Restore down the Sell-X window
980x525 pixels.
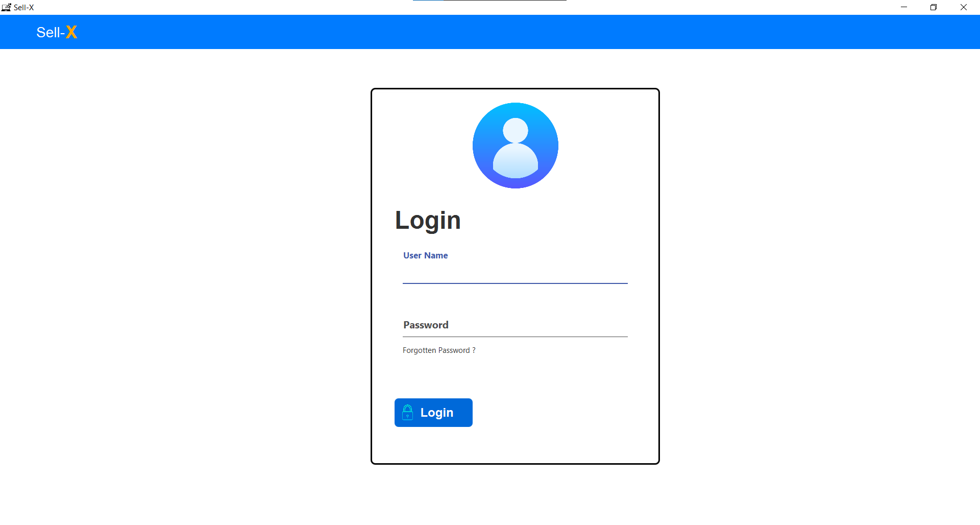(x=934, y=7)
